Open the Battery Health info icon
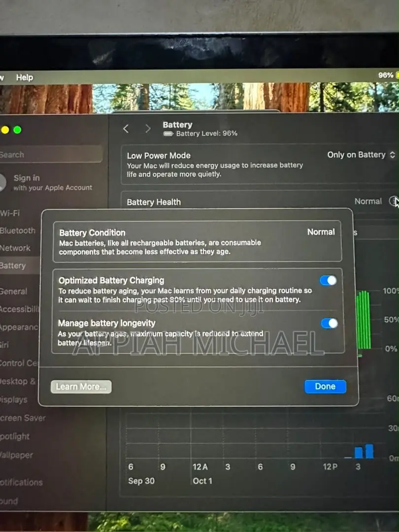Viewport: 399px width, 532px height. pos(394,201)
